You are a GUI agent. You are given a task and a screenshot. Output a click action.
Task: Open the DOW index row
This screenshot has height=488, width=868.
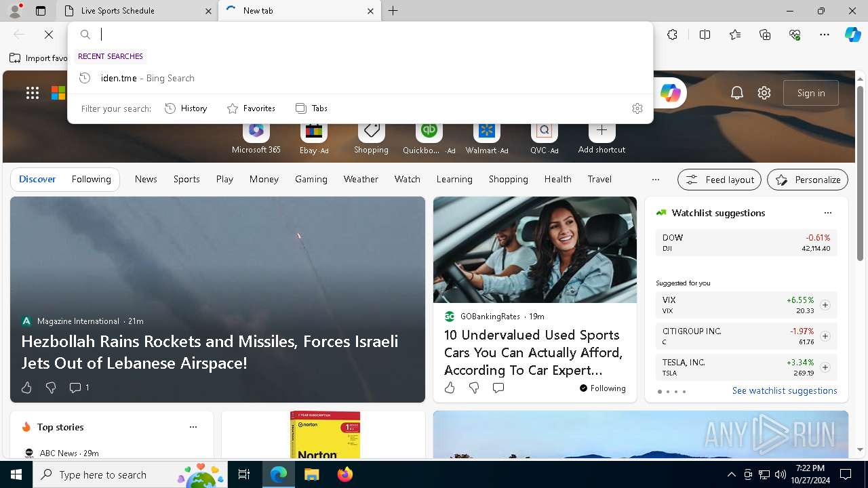pyautogui.click(x=746, y=243)
